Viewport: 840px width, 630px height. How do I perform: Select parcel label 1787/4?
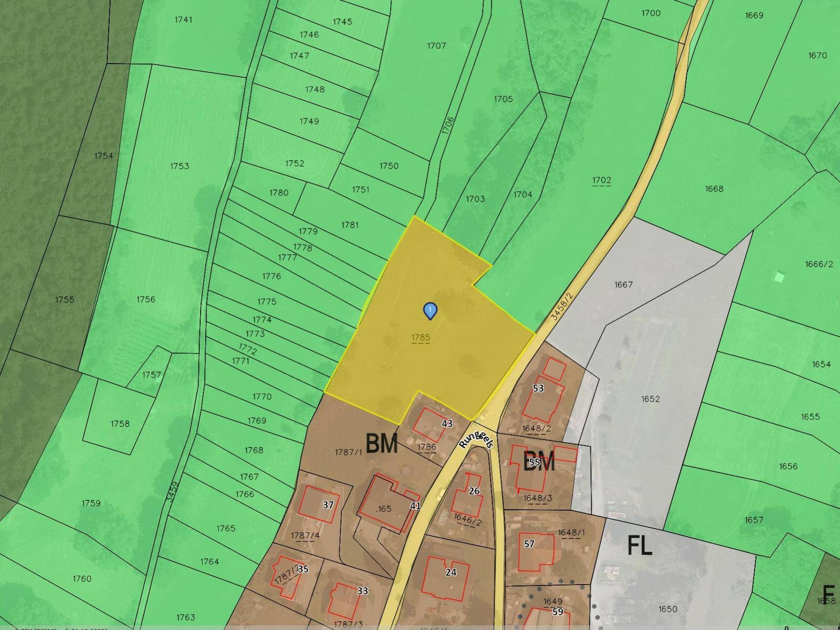click(x=305, y=535)
